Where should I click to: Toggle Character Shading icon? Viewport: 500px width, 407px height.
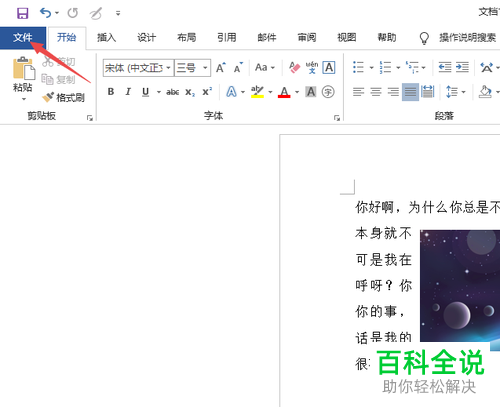[x=311, y=92]
